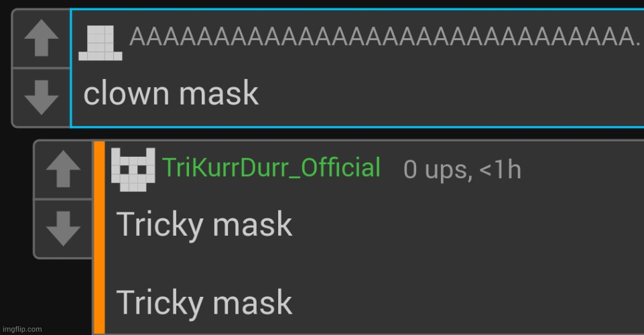Open the imgflip.com watermark link

click(21, 329)
